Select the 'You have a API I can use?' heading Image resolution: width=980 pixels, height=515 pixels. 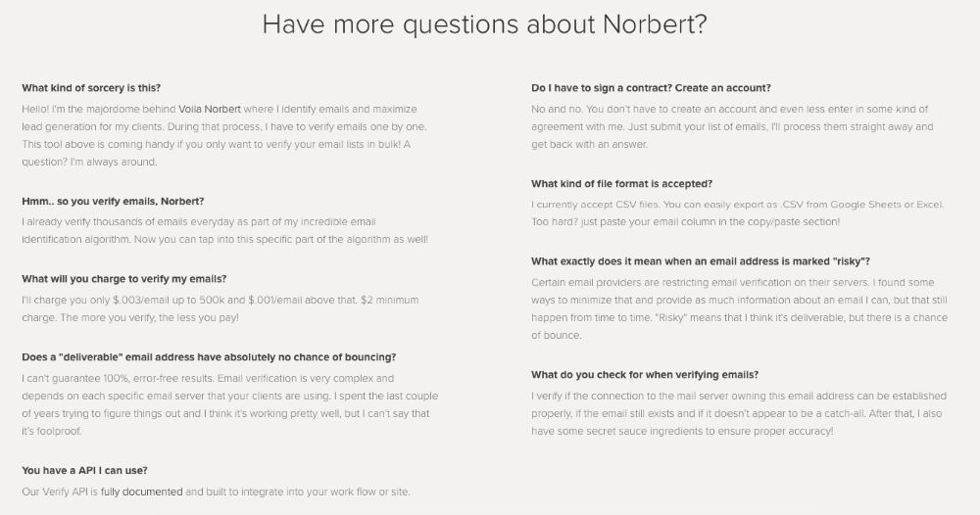tap(85, 471)
